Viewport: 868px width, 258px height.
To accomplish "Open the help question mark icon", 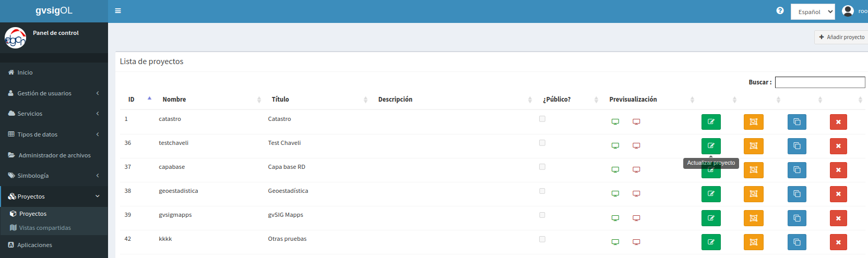I will (780, 11).
